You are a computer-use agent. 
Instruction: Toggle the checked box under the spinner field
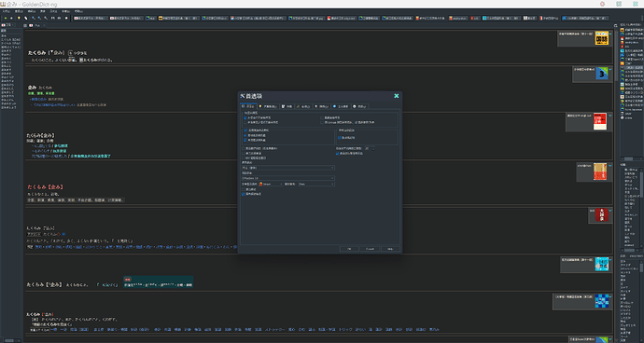click(338, 154)
